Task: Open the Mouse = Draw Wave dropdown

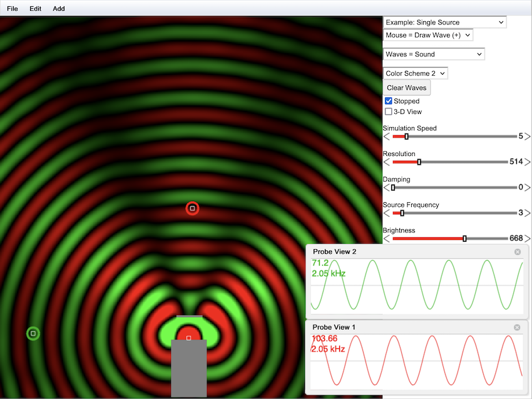Action: tap(428, 35)
